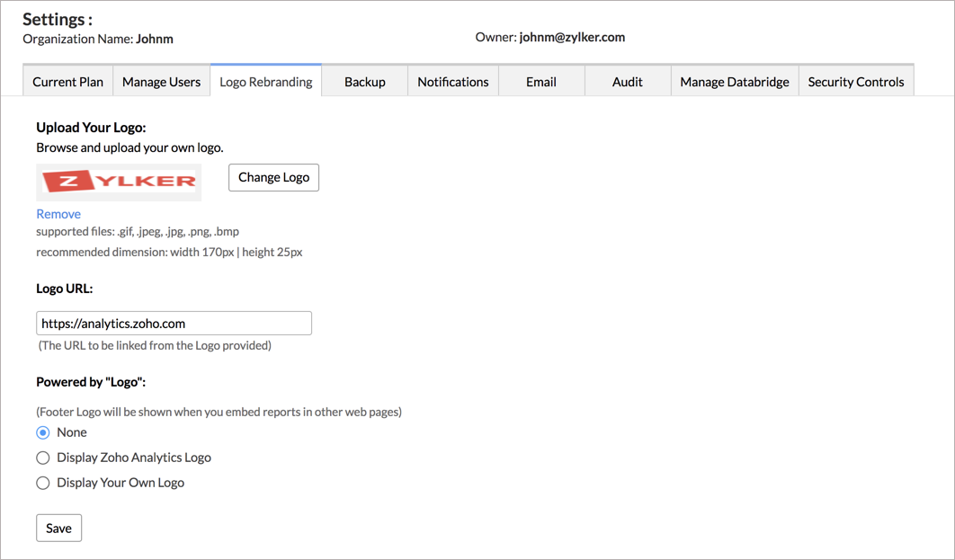Screen dimensions: 955x560
Task: Select Display Your Own Logo option
Action: pos(43,483)
